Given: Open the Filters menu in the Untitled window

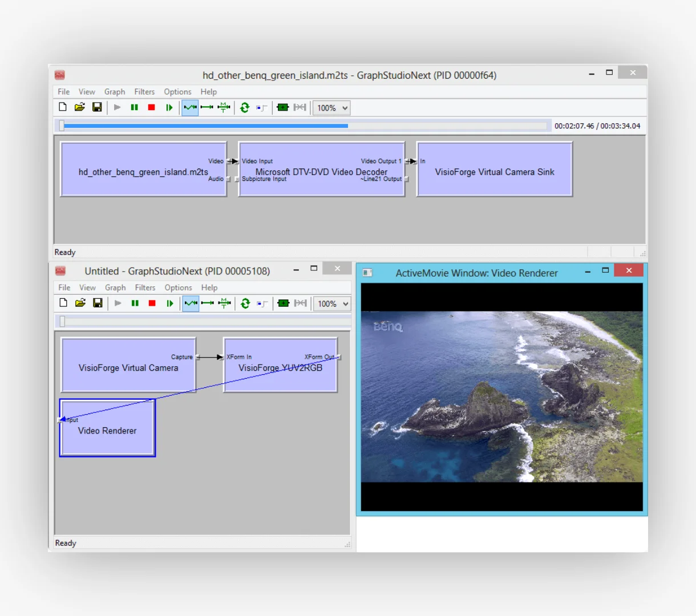Looking at the screenshot, I should tap(145, 287).
